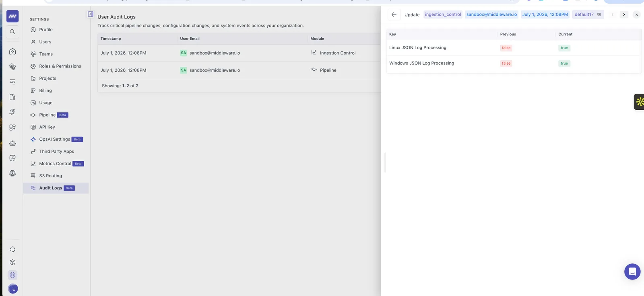Click the SA avatar in the Ingestion Control row
Image resolution: width=644 pixels, height=296 pixels.
[x=184, y=53]
